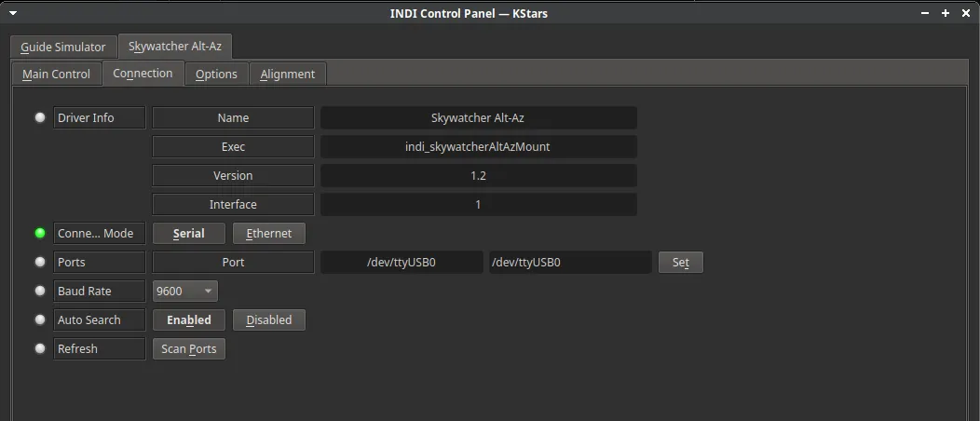Click the Interface property label
This screenshot has height=421, width=980.
(233, 204)
